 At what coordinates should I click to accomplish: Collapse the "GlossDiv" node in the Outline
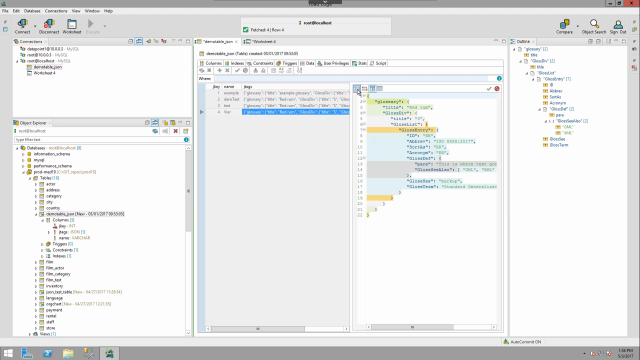pos(520,61)
